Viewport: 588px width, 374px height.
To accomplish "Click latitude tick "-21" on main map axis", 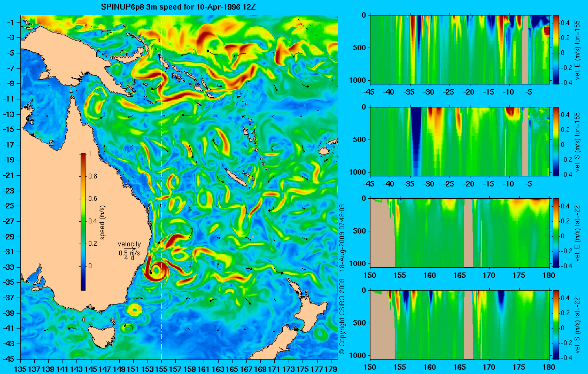I will pos(9,175).
